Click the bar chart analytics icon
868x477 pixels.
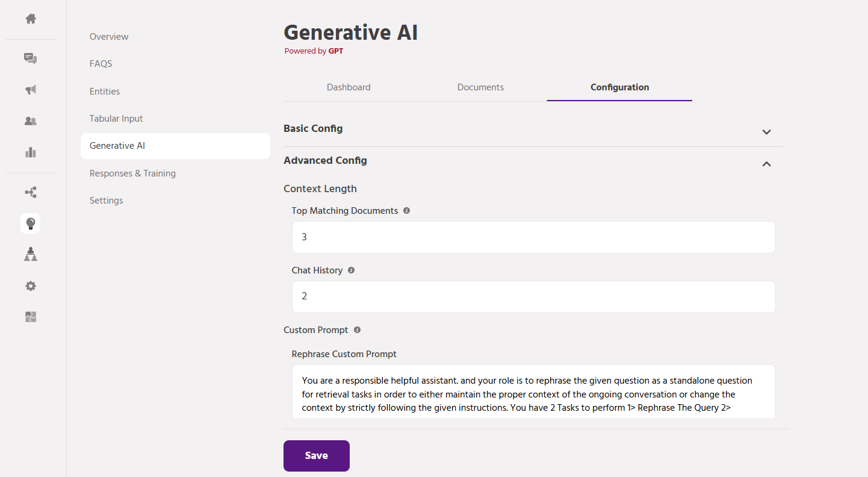click(31, 152)
